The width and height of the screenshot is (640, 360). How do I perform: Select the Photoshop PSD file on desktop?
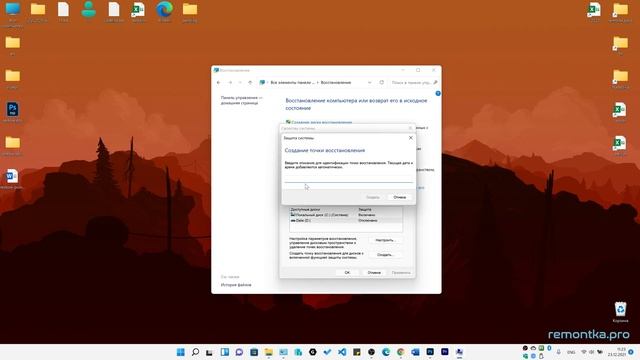pos(12,112)
